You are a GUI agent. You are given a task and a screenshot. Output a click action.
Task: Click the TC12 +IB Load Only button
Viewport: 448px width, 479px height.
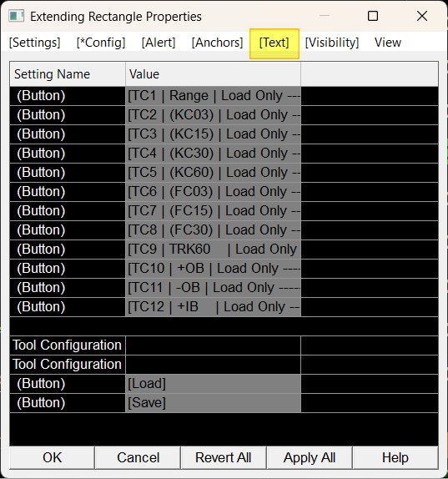click(214, 307)
